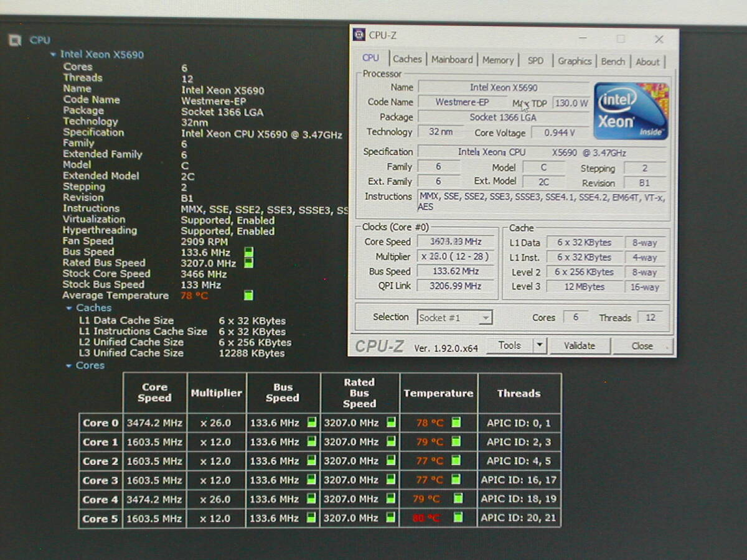Viewport: 747px width, 560px height.
Task: Switch to the Caches tab
Action: click(408, 59)
